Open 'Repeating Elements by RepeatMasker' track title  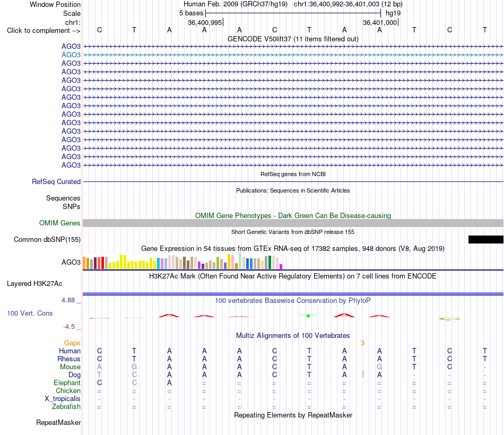(293, 415)
